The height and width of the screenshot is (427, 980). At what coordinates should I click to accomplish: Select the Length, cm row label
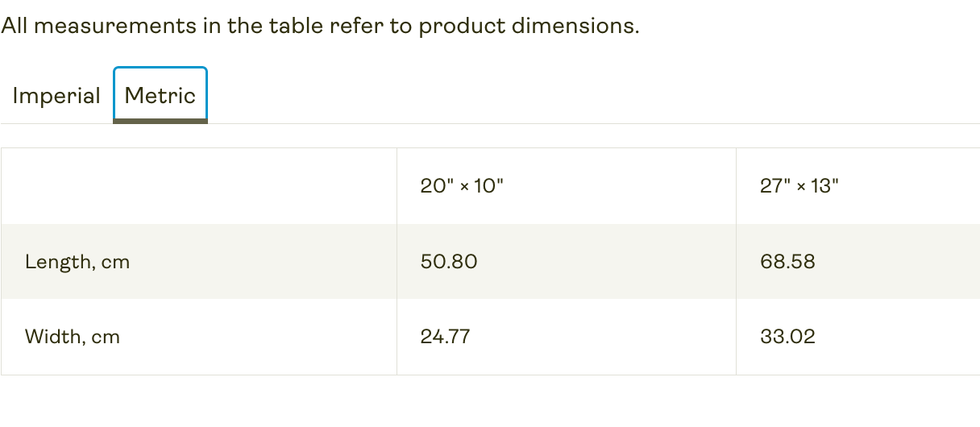pos(77,262)
